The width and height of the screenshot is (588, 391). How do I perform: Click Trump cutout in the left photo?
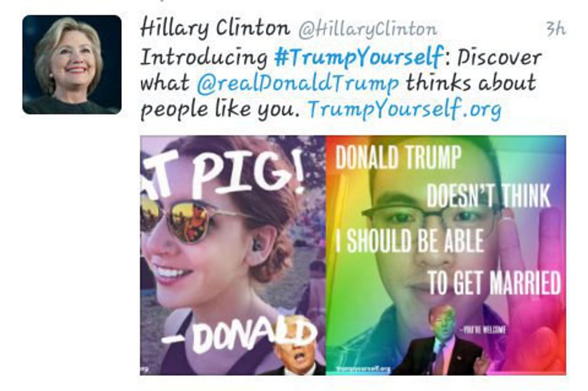298,354
